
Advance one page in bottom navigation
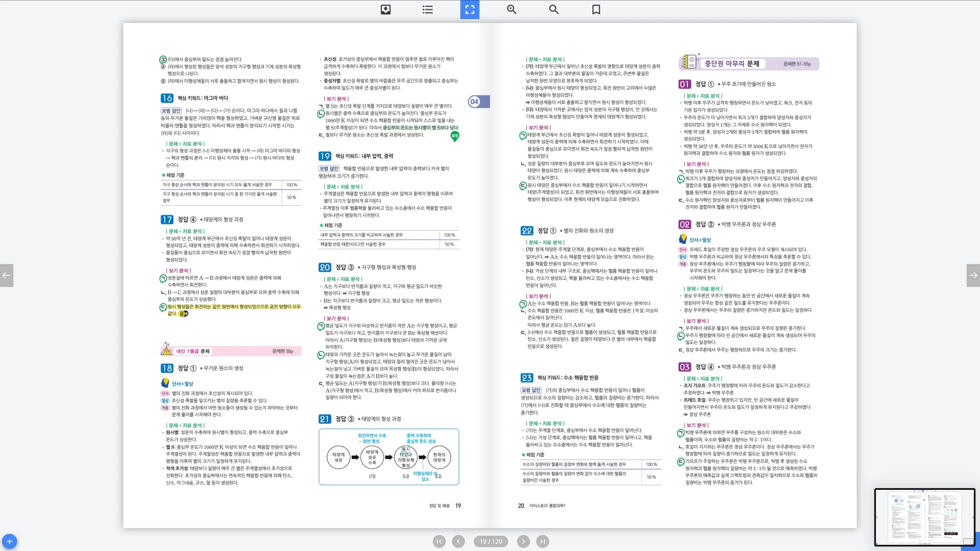coord(523,541)
